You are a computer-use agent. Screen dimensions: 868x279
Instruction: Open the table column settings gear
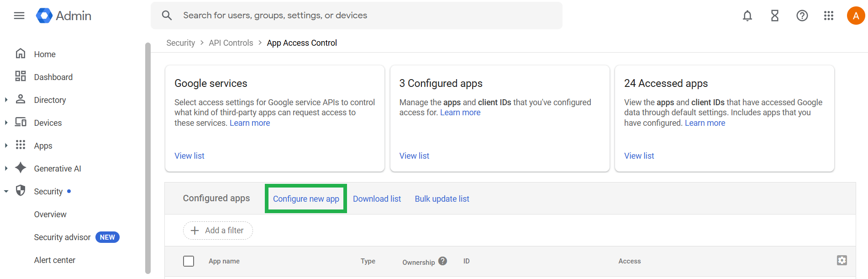pos(842,260)
